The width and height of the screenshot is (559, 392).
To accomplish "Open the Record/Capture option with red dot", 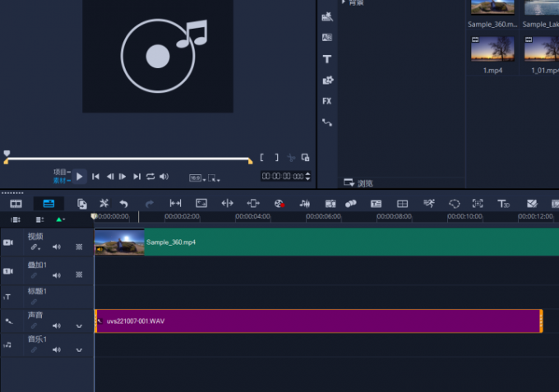I will click(x=279, y=204).
